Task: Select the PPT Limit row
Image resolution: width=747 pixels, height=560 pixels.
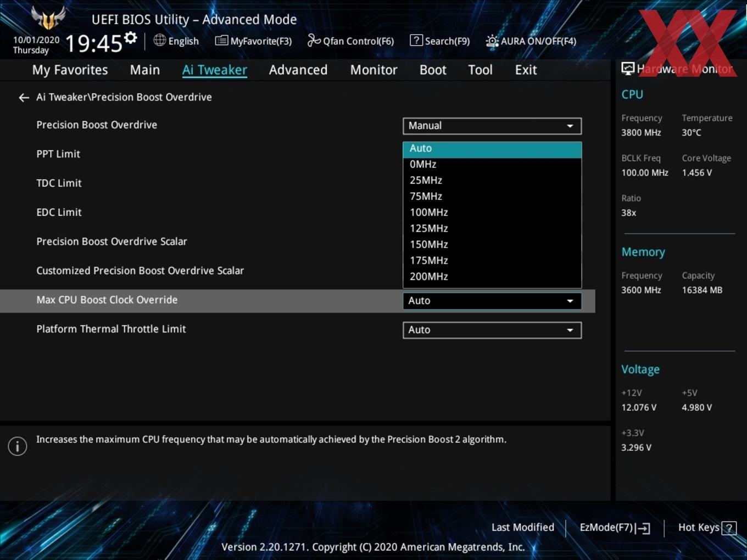Action: (x=58, y=154)
